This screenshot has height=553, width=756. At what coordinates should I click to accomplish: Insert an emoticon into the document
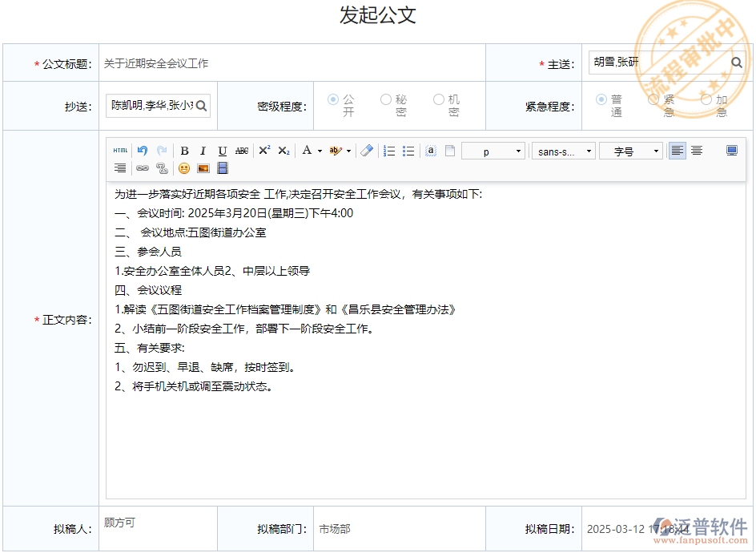click(x=186, y=168)
